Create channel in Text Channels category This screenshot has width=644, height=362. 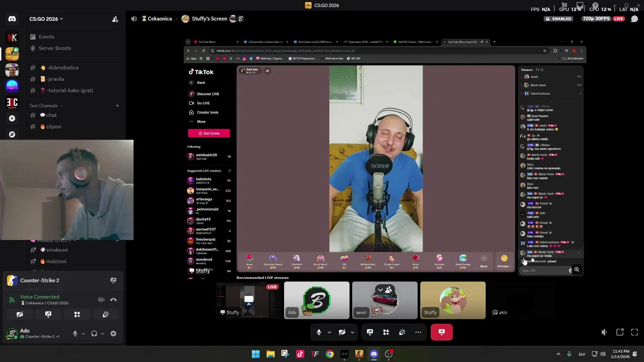(x=117, y=106)
